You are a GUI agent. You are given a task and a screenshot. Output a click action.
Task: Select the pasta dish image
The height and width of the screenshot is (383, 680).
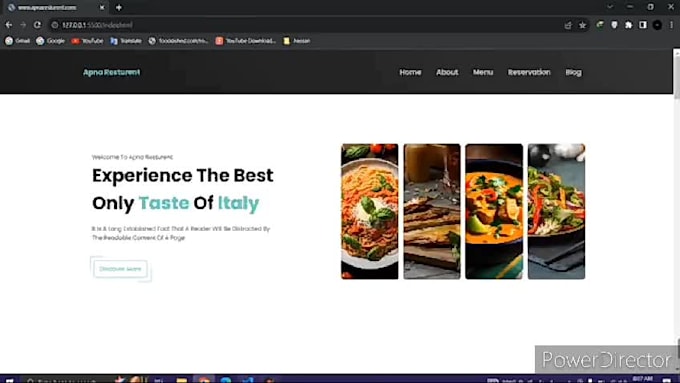click(369, 211)
